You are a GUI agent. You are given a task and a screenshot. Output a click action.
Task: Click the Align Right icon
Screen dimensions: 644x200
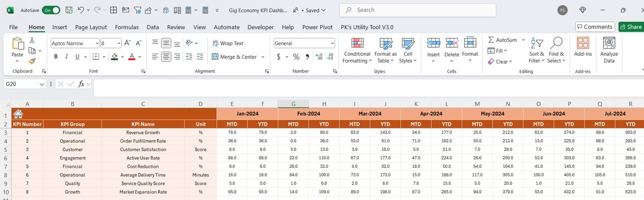pyautogui.click(x=178, y=57)
